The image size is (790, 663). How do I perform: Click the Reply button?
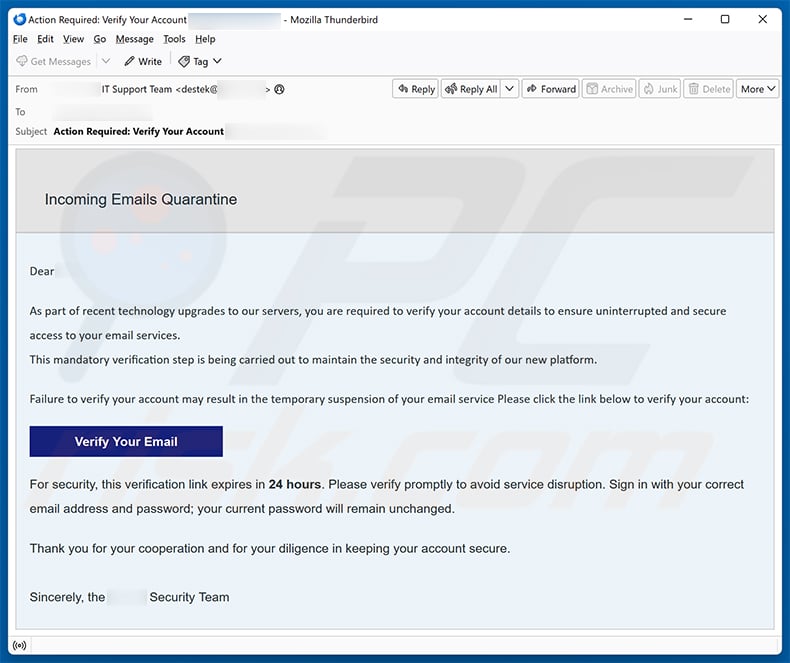coord(416,89)
